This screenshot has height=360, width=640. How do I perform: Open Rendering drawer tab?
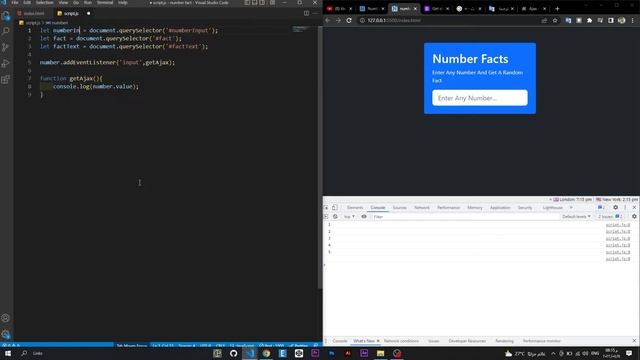pyautogui.click(x=504, y=341)
